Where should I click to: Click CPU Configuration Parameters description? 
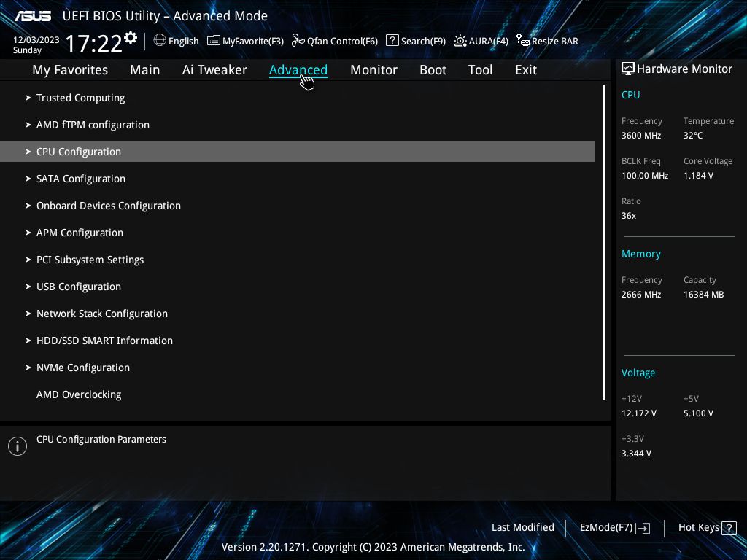click(x=101, y=440)
